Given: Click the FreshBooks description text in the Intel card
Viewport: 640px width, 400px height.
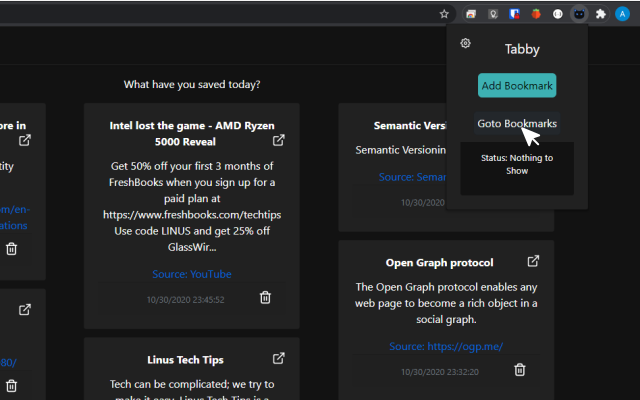Looking at the screenshot, I should click(x=192, y=206).
